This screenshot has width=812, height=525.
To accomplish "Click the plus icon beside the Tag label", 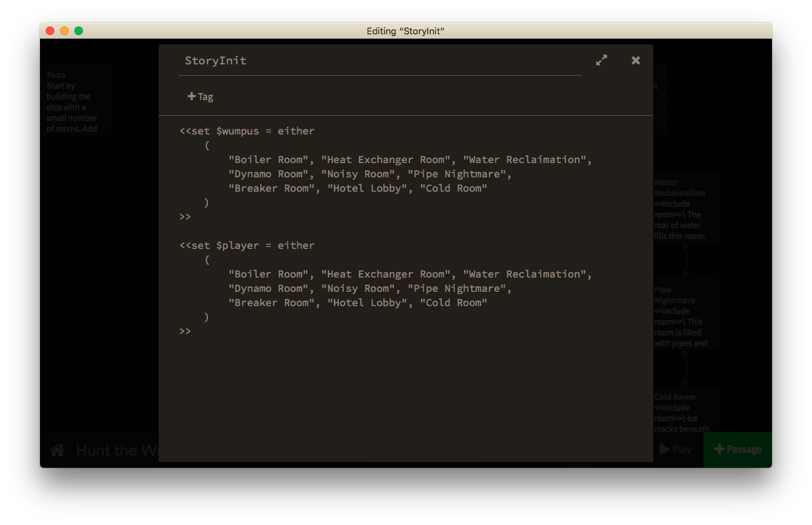I will pyautogui.click(x=193, y=96).
